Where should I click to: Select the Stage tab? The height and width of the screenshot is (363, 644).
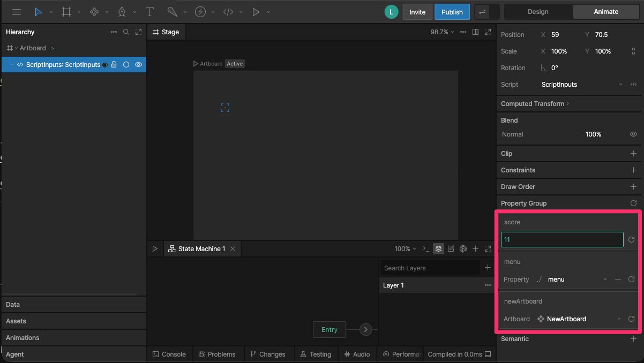pyautogui.click(x=166, y=32)
